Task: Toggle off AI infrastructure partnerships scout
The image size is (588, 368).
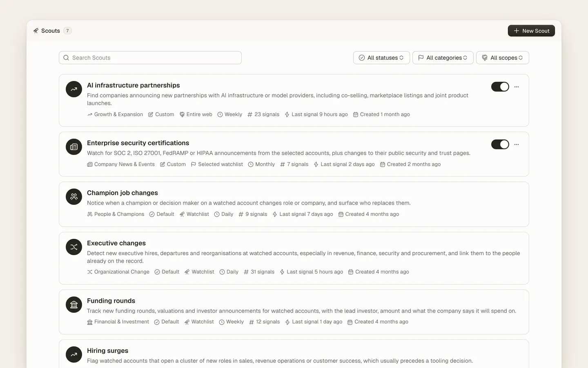Action: tap(500, 87)
